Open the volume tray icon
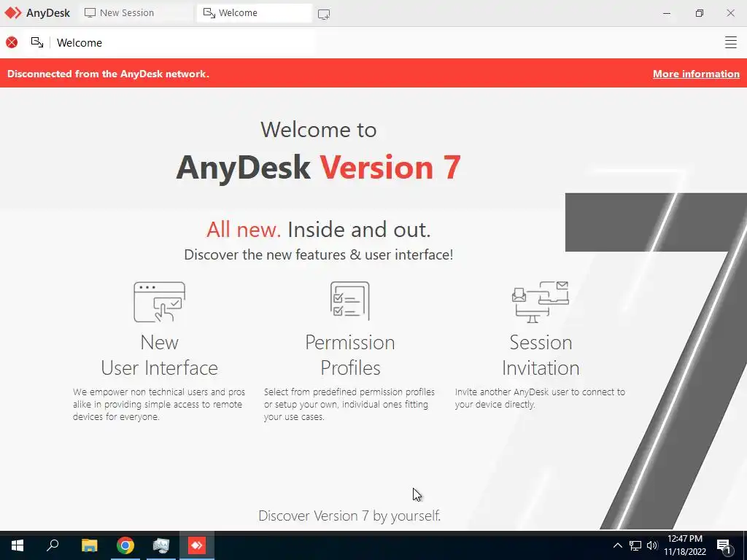Viewport: 747px width, 560px height. point(652,545)
